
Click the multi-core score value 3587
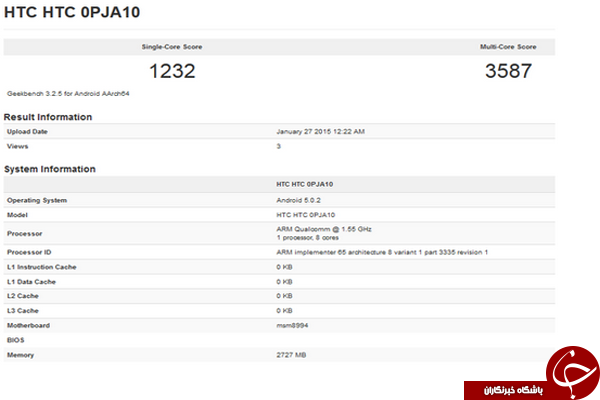[509, 71]
